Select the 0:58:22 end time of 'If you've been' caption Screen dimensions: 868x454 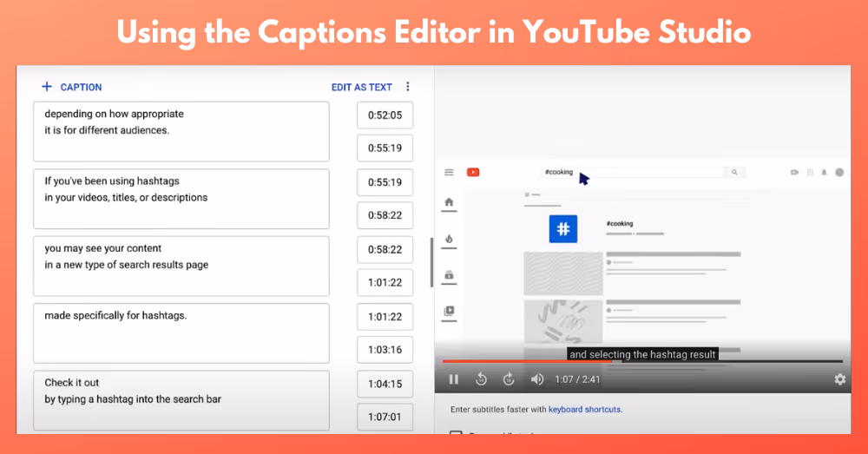[x=385, y=214]
